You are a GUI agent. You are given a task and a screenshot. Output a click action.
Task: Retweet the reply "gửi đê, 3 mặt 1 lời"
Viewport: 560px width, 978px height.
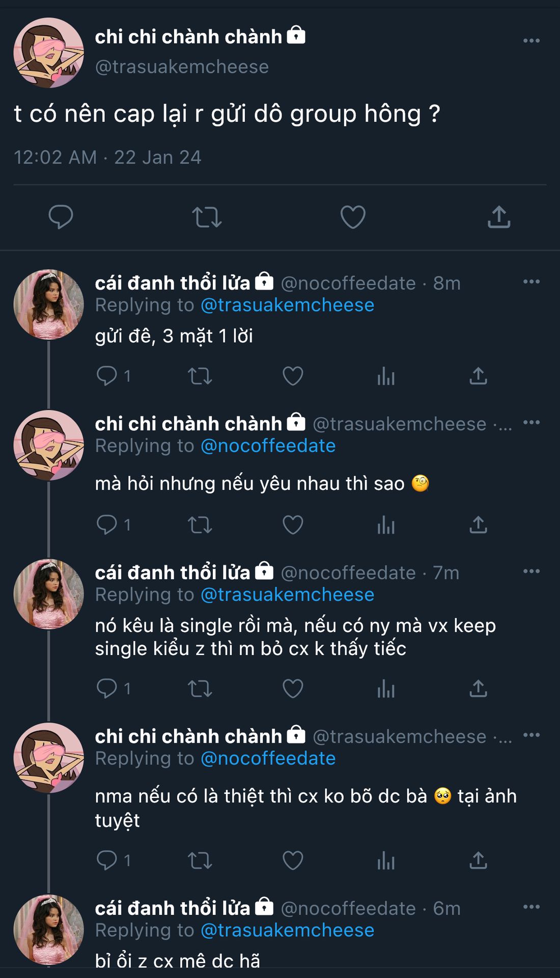[x=200, y=376]
